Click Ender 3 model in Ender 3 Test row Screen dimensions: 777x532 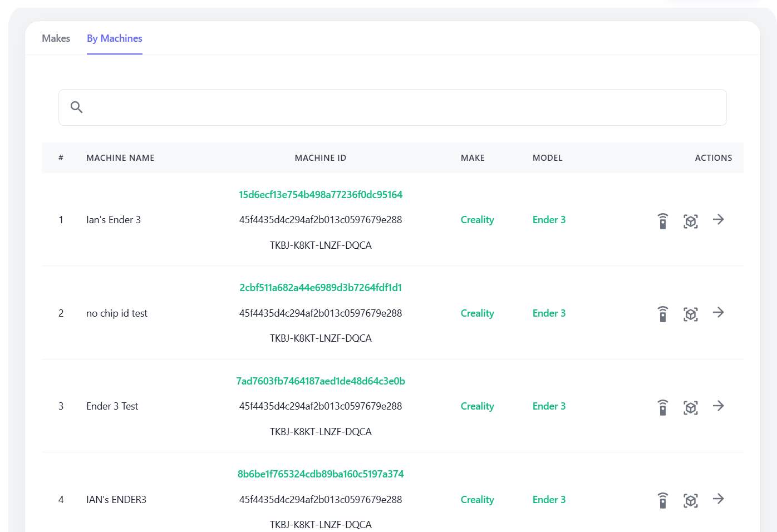(x=549, y=406)
